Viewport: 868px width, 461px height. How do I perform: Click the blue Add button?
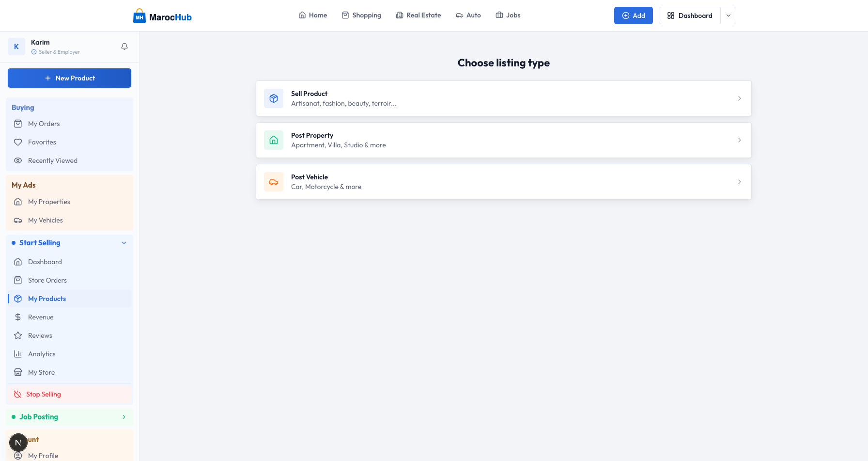pos(633,16)
